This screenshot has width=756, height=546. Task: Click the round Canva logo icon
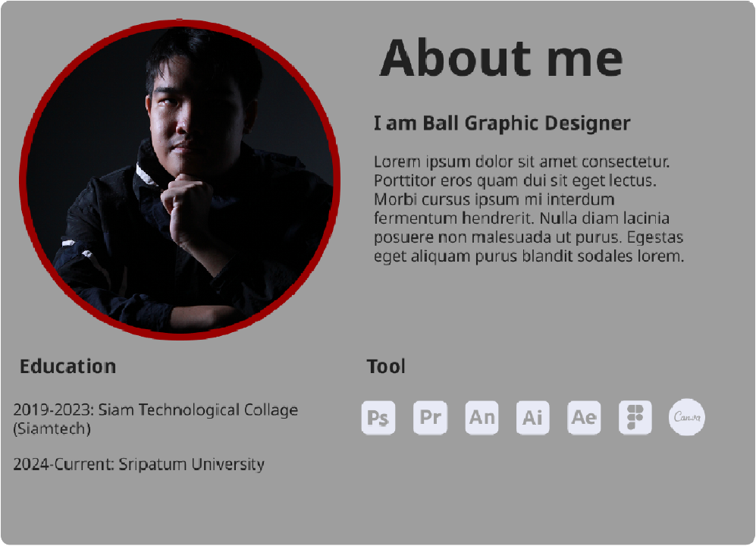click(686, 418)
